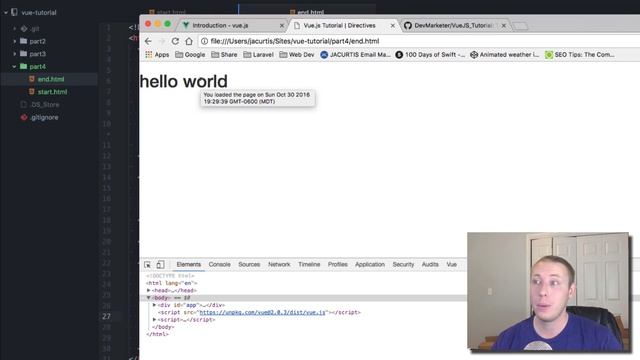The width and height of the screenshot is (640, 360).
Task: Select the closing html tag line
Action: point(158,334)
